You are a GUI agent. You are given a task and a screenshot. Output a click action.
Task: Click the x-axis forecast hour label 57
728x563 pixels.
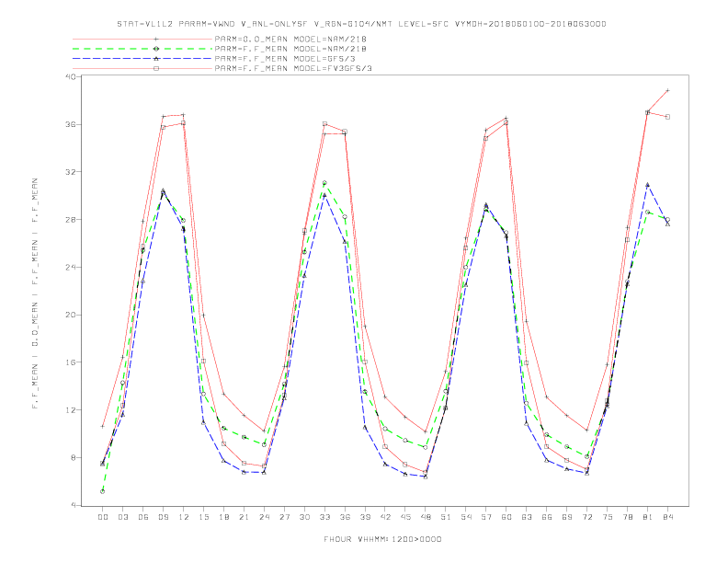tap(486, 517)
